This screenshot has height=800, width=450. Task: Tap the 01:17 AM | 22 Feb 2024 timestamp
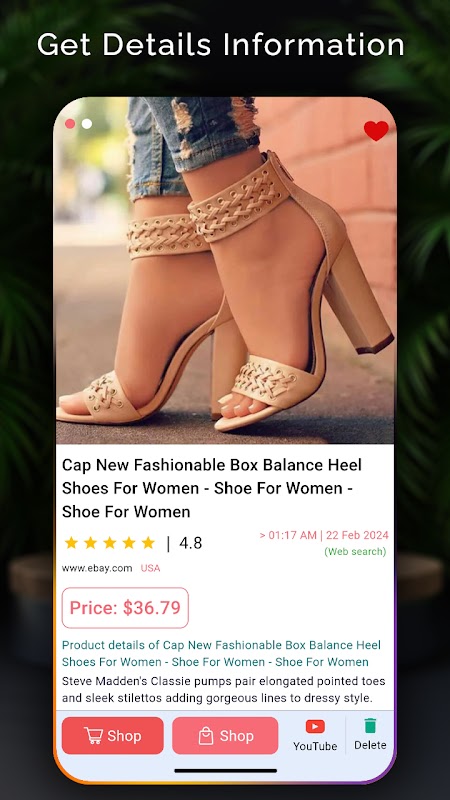tap(324, 535)
